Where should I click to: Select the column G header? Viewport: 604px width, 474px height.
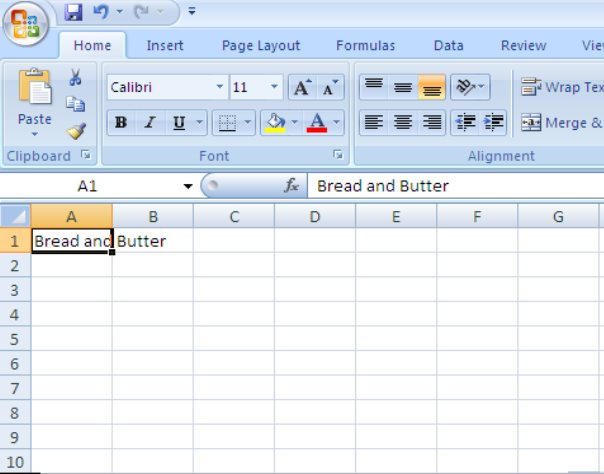pyautogui.click(x=558, y=216)
